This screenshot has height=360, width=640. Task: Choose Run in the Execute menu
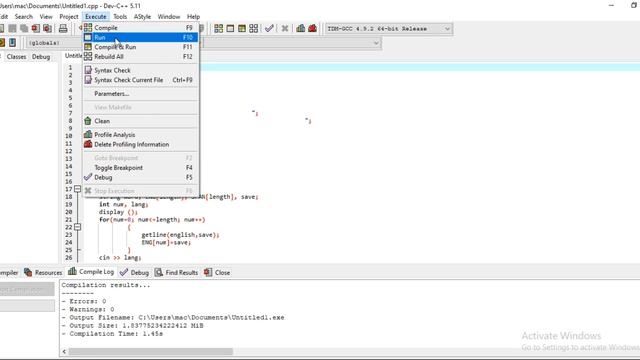click(x=141, y=37)
